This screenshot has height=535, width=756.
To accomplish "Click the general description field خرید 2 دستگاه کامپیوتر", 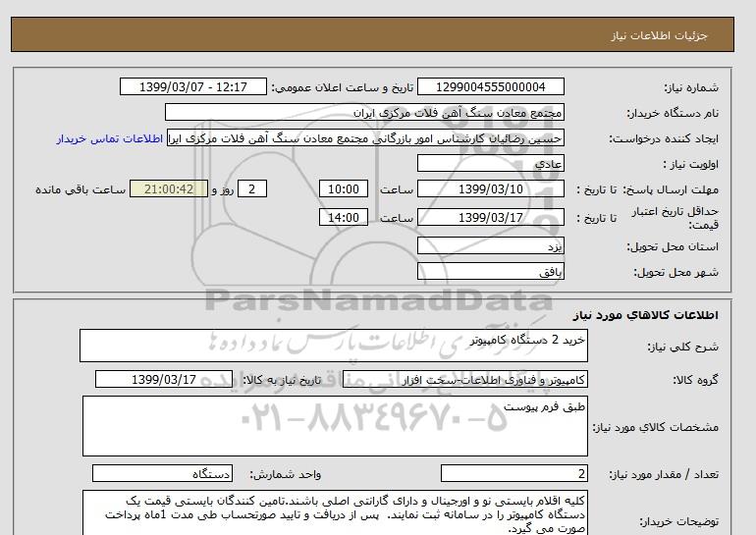I will [334, 346].
